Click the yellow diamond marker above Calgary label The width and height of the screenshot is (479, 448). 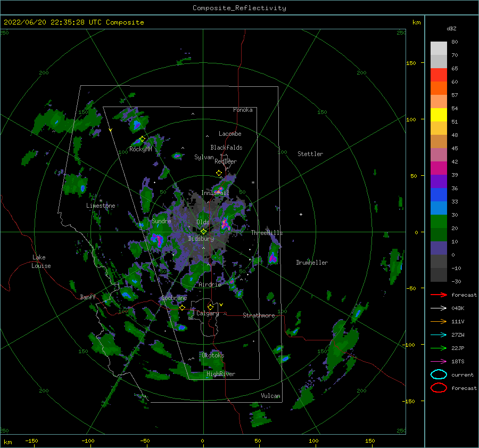click(210, 307)
